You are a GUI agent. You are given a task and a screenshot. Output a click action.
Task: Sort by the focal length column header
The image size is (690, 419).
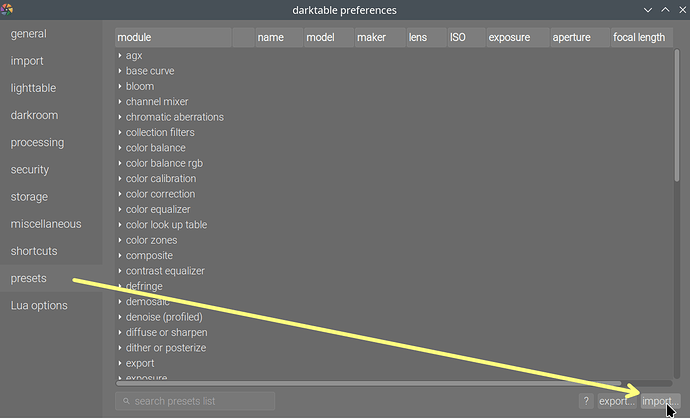(642, 37)
